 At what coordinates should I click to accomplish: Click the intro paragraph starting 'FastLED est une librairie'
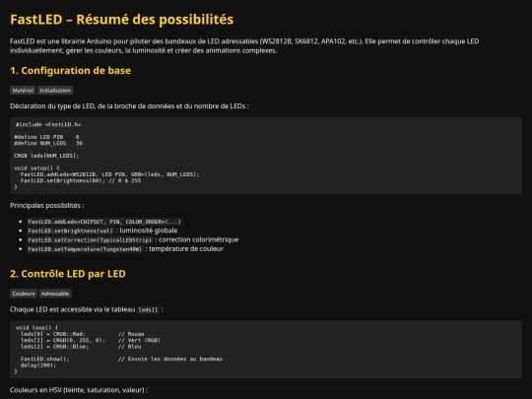tap(244, 45)
